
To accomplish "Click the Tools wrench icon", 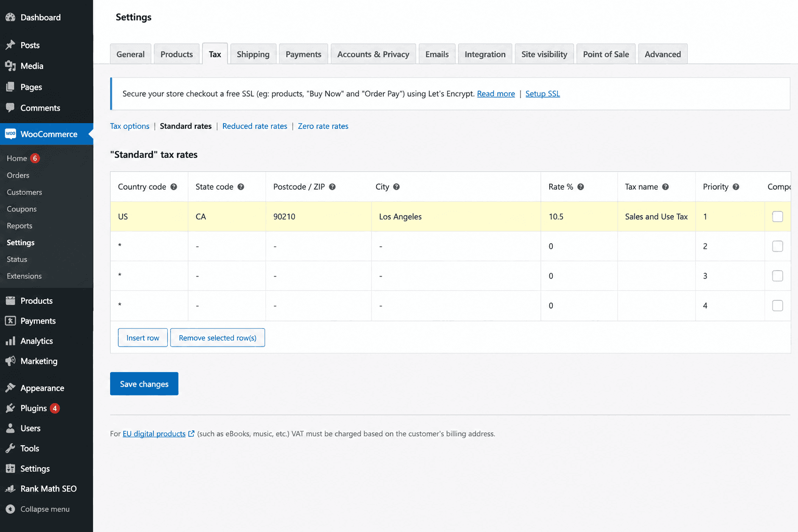I will pos(10,448).
